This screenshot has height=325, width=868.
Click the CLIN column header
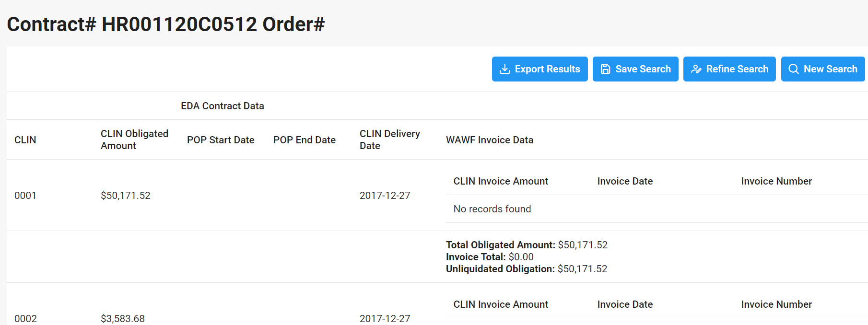point(25,139)
